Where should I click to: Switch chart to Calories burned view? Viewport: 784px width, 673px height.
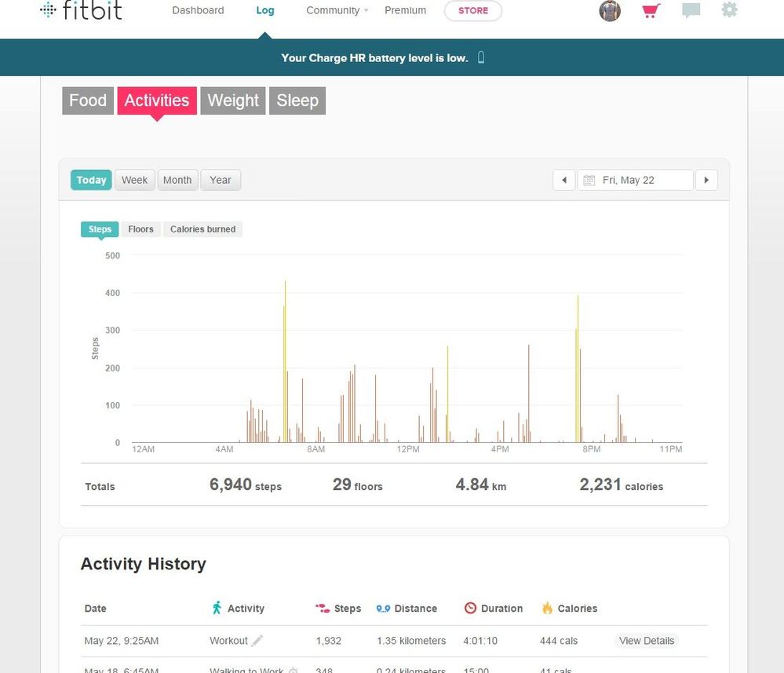(202, 229)
